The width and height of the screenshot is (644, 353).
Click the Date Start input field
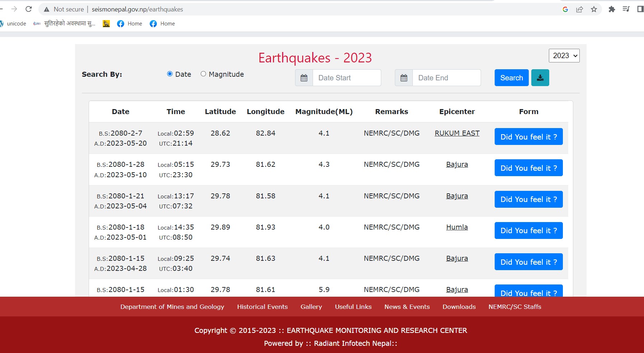click(346, 78)
